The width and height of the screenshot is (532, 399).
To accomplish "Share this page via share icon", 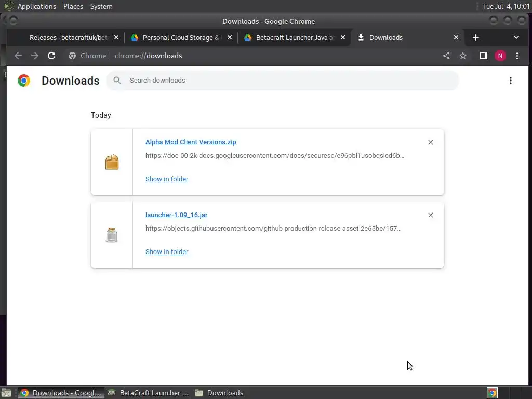I will [x=446, y=56].
